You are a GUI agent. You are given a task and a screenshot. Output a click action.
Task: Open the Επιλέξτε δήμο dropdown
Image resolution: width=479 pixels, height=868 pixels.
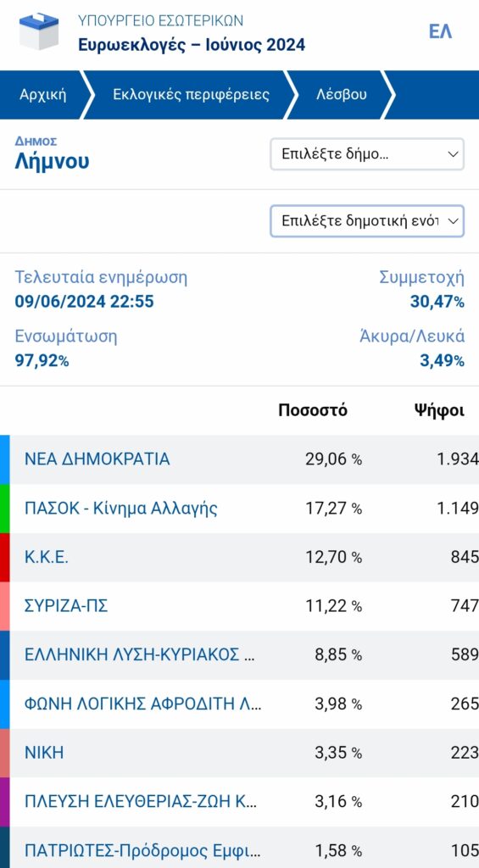pos(367,154)
